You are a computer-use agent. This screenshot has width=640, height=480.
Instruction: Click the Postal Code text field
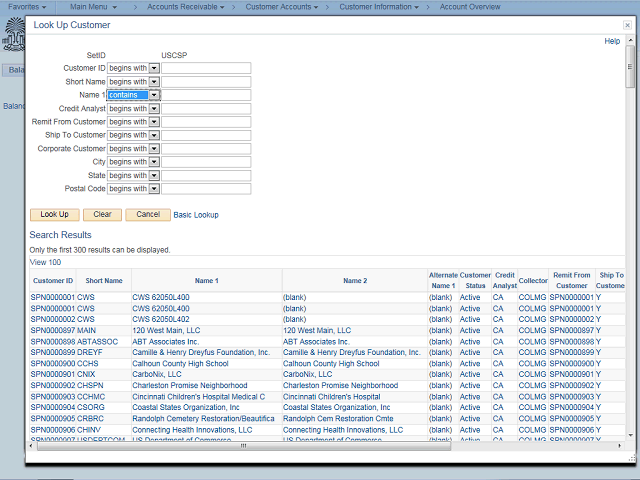tap(206, 189)
